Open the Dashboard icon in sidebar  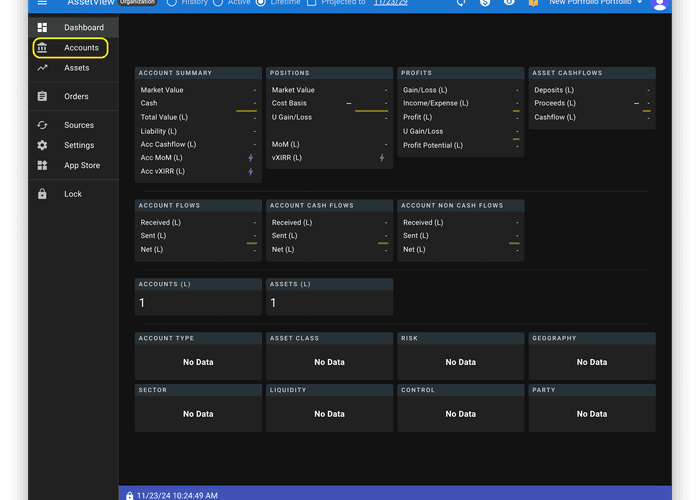tap(42, 27)
